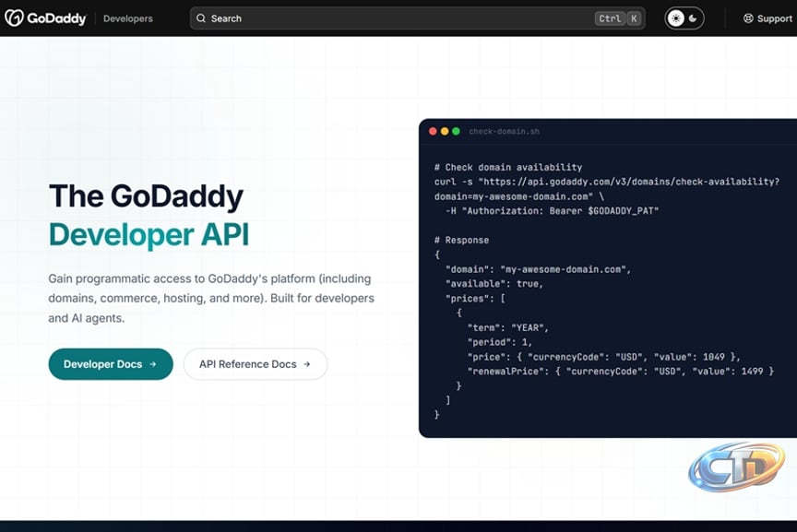Click the "term": "YEAR" line
This screenshot has height=532, width=797.
pyautogui.click(x=507, y=327)
